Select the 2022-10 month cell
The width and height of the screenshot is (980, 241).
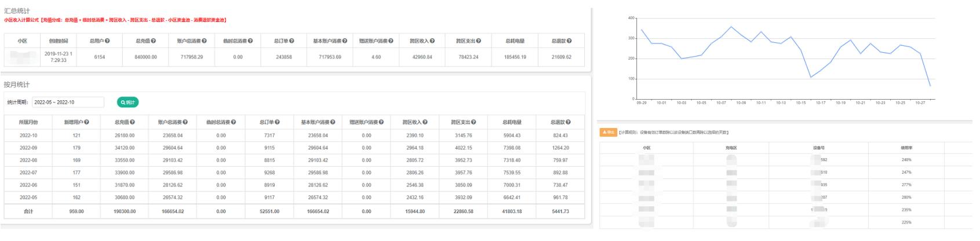click(28, 136)
